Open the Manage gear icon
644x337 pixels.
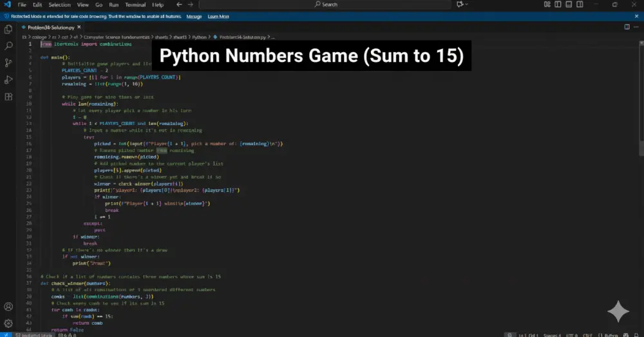(x=8, y=323)
